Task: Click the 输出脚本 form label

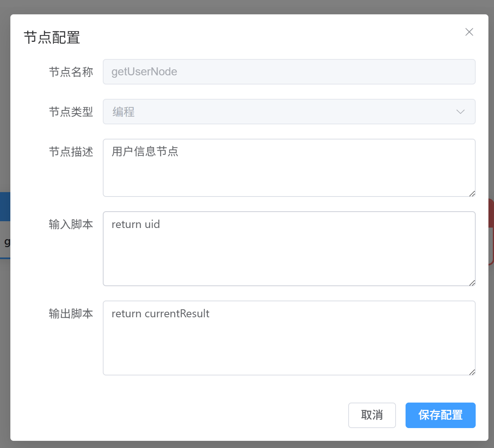Action: pyautogui.click(x=71, y=313)
